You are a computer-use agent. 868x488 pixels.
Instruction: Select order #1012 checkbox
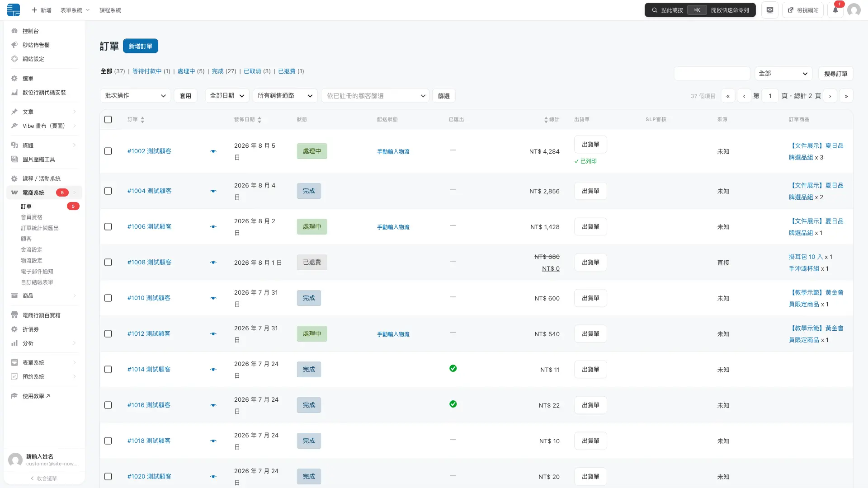(108, 333)
